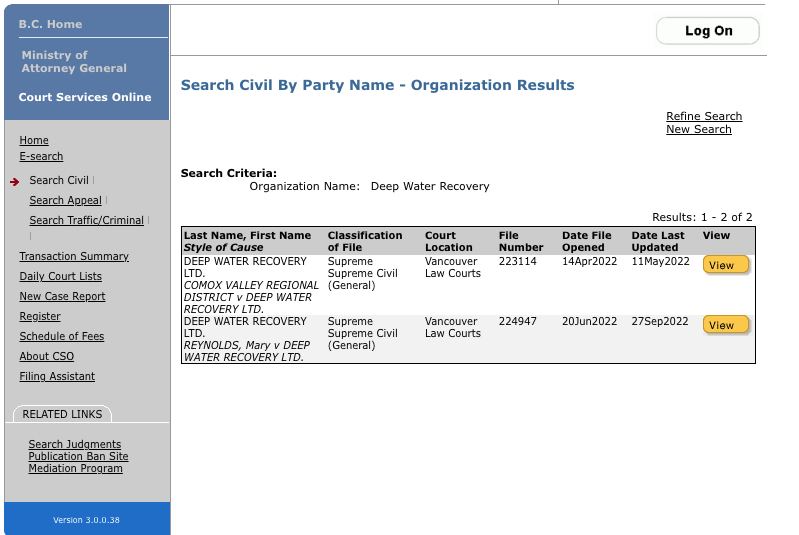This screenshot has width=799, height=535.
Task: Launch the Filing Assistant
Action: [x=57, y=376]
